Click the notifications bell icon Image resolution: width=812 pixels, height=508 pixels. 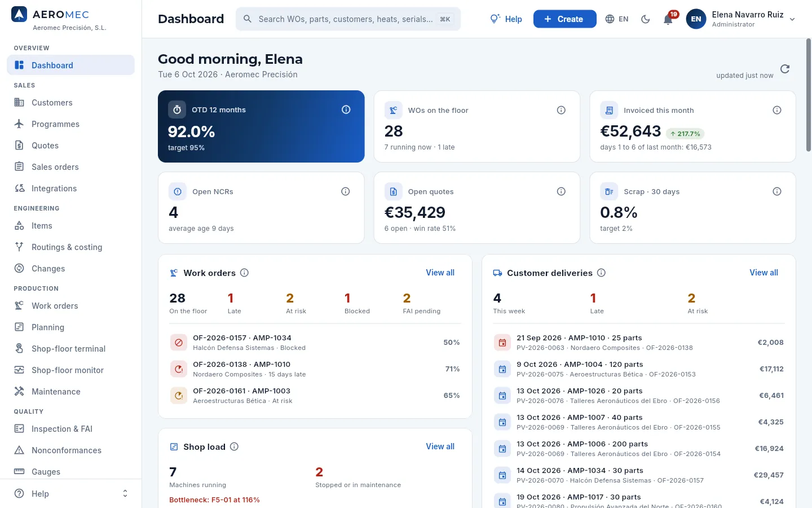pyautogui.click(x=668, y=19)
